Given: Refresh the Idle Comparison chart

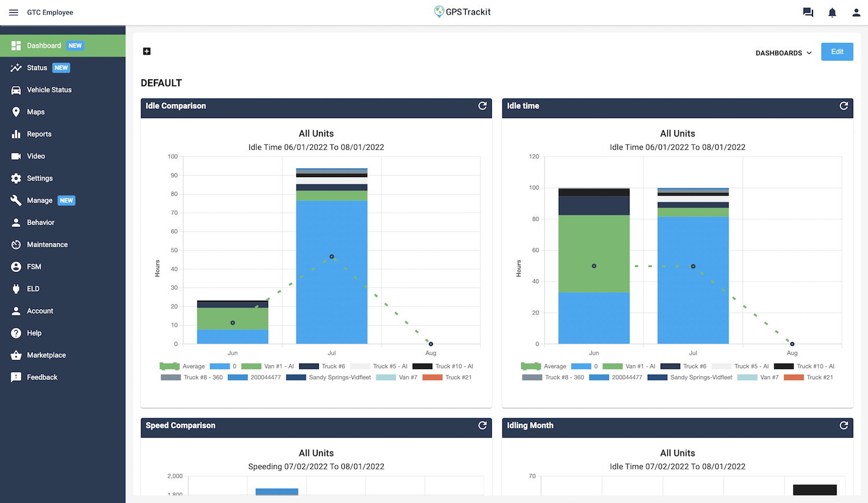Looking at the screenshot, I should 482,106.
